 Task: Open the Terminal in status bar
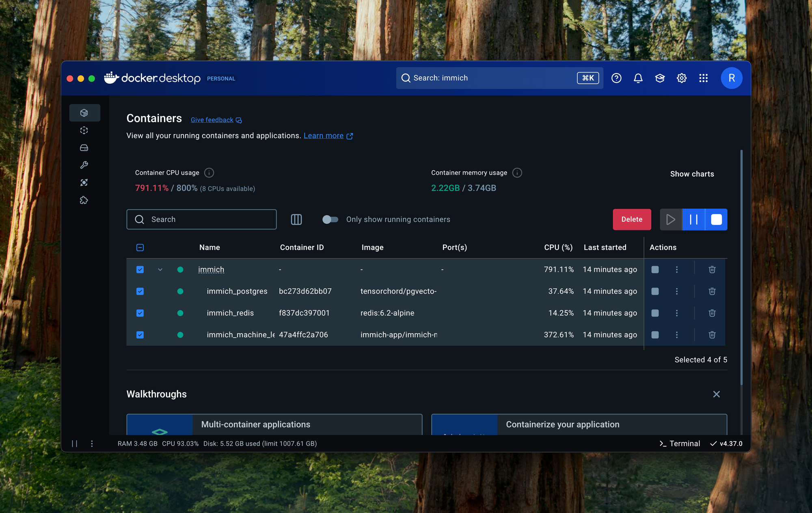680,444
